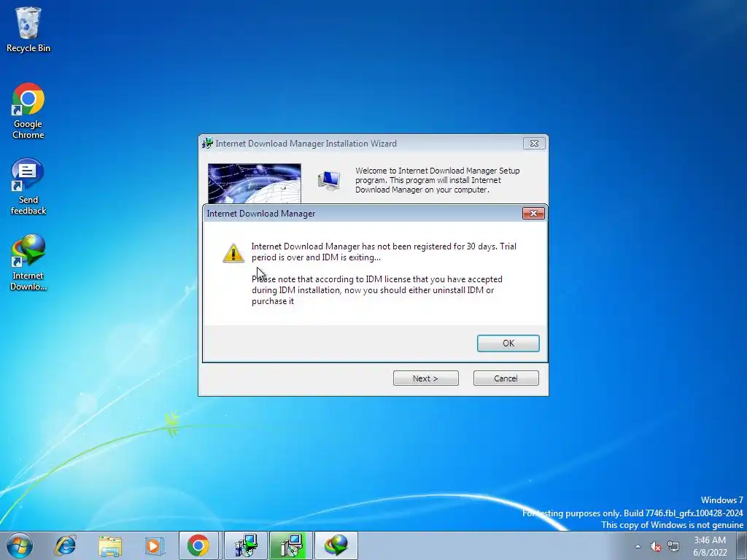747x560 pixels.
Task: Click the wizard title bar icon
Action: [207, 144]
